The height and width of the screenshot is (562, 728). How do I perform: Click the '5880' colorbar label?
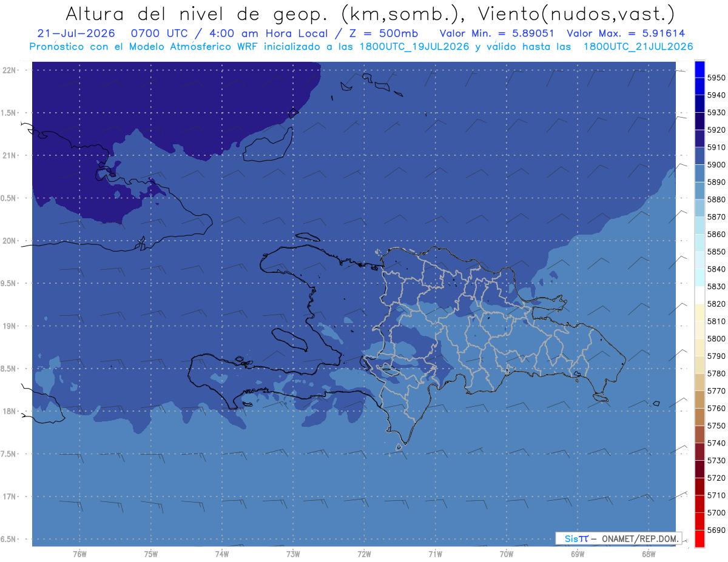click(716, 199)
